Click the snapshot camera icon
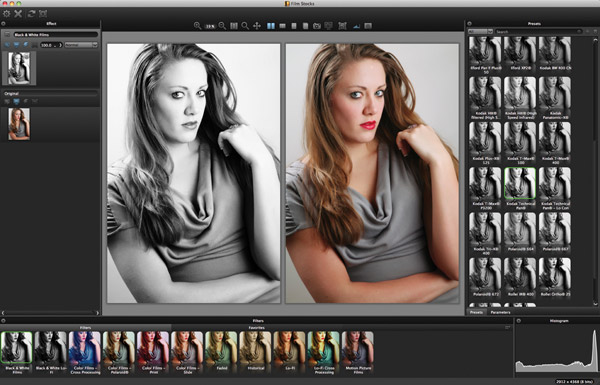Viewport: 600px width, 385px height. (317, 26)
